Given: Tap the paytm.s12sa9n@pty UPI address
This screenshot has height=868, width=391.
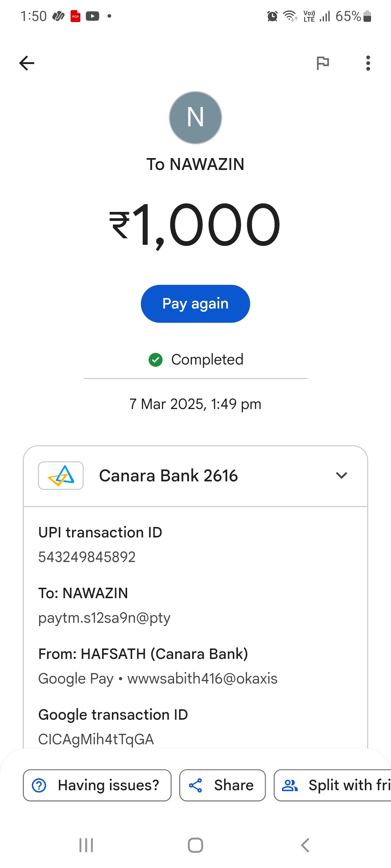Looking at the screenshot, I should (x=104, y=618).
